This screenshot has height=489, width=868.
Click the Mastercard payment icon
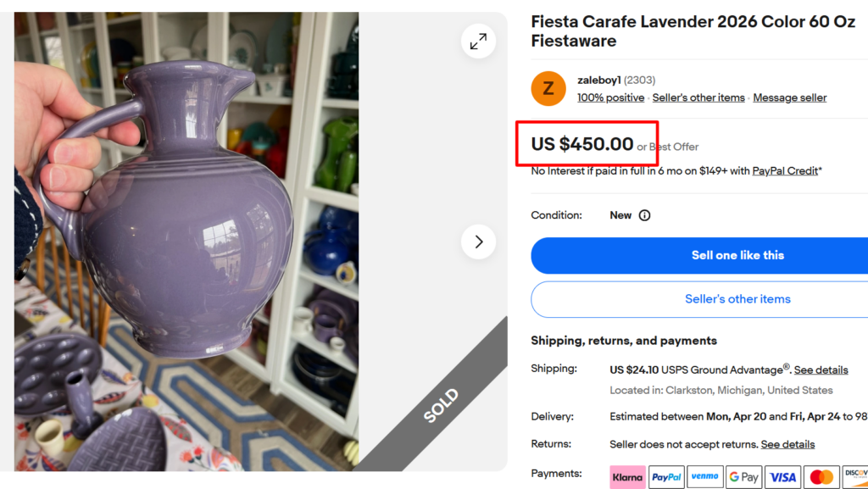coord(821,477)
